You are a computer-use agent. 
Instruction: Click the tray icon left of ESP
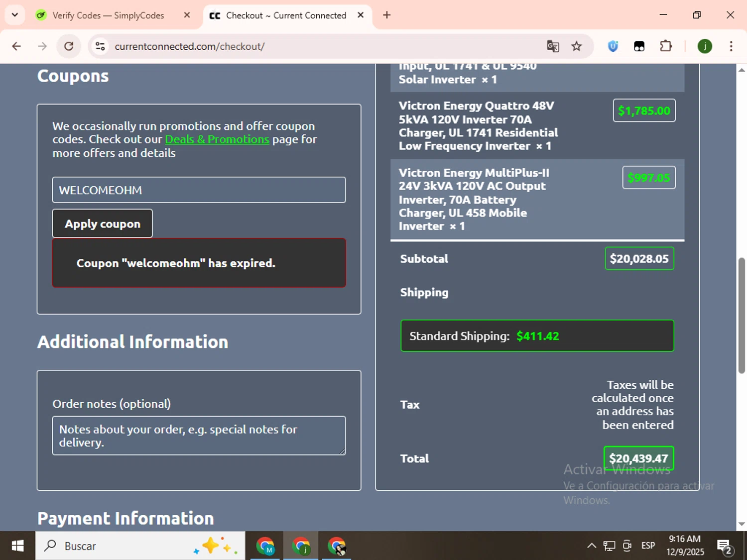(627, 546)
